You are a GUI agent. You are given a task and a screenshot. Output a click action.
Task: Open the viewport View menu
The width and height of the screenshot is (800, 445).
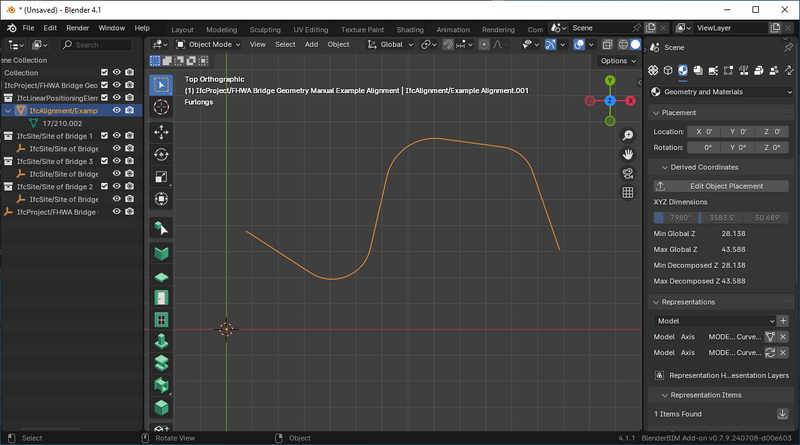[x=258, y=44]
